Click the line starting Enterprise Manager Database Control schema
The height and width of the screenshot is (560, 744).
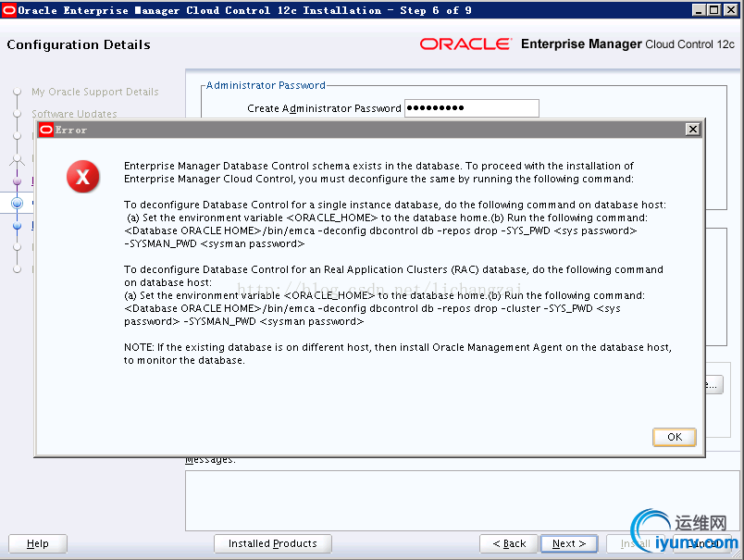378,166
